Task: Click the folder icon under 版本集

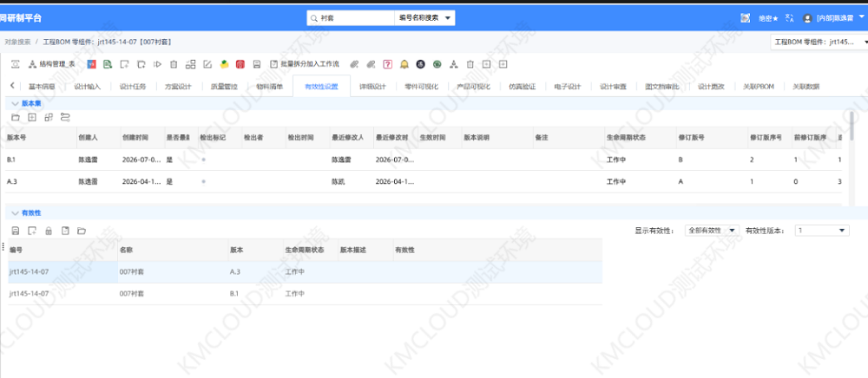Action: pyautogui.click(x=16, y=117)
